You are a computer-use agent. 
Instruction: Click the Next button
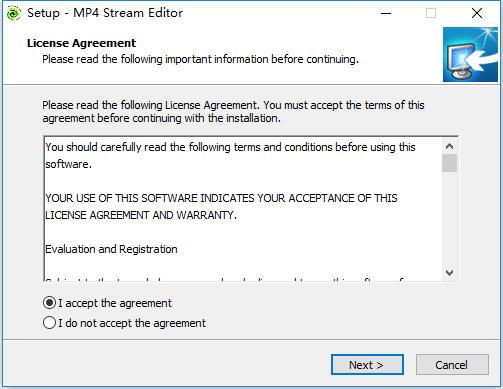(367, 365)
